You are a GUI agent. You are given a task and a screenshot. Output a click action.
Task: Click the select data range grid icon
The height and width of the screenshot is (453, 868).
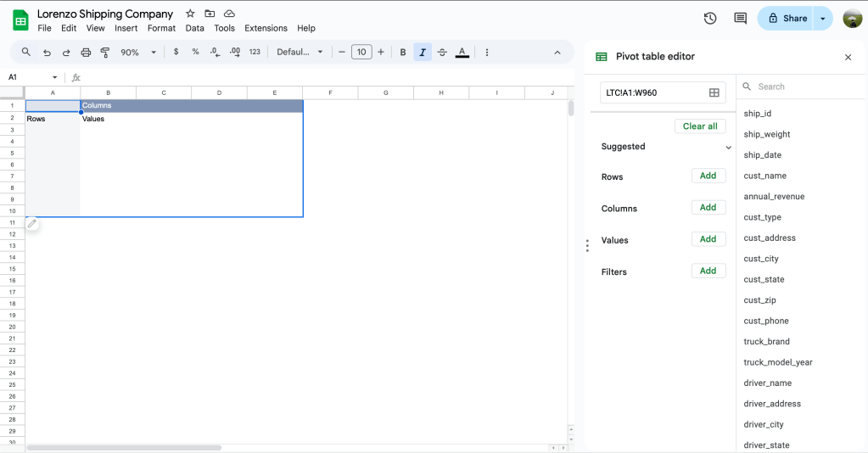tap(714, 92)
